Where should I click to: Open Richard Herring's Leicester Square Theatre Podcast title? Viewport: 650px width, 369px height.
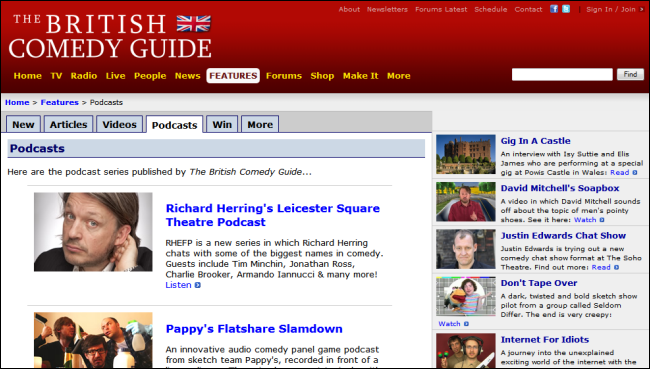(272, 215)
